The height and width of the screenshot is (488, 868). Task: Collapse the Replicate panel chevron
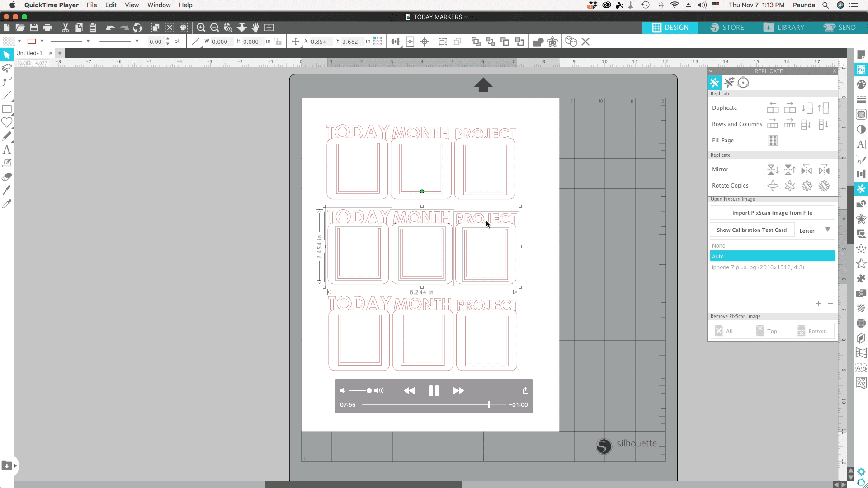coord(711,71)
